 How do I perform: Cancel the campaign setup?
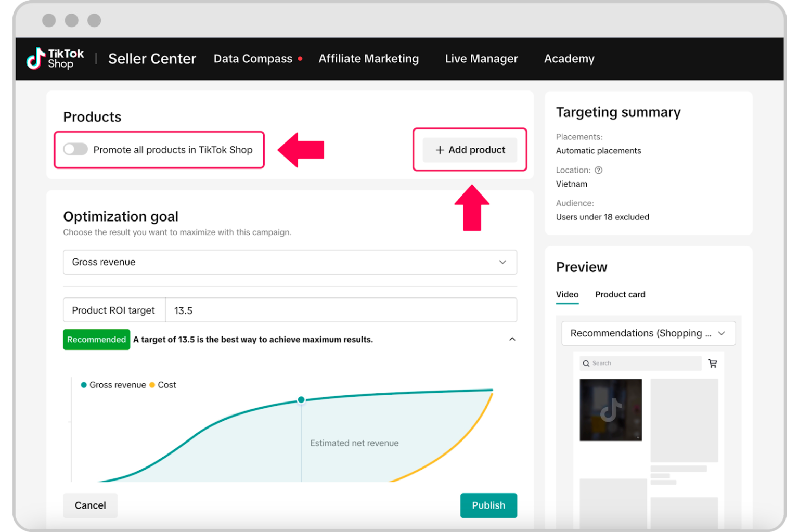[x=90, y=505]
